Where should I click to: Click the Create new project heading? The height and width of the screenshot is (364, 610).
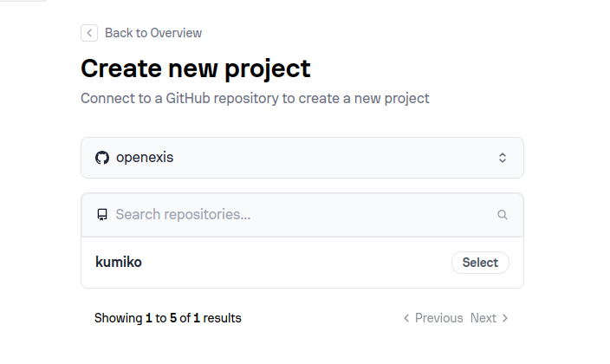(196, 68)
